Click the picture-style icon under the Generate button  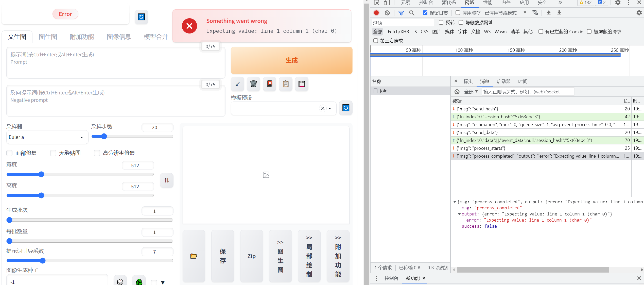click(x=269, y=84)
